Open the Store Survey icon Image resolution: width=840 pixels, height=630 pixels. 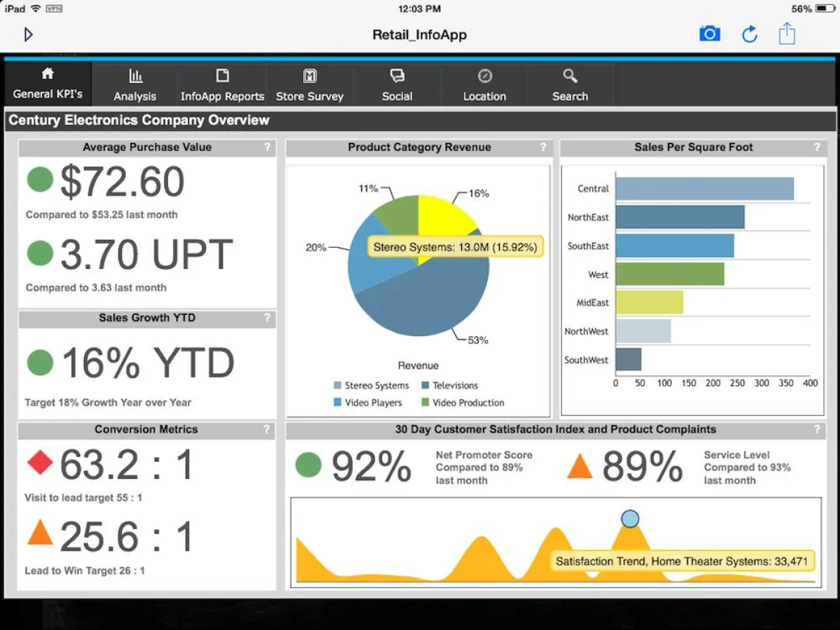pyautogui.click(x=310, y=77)
